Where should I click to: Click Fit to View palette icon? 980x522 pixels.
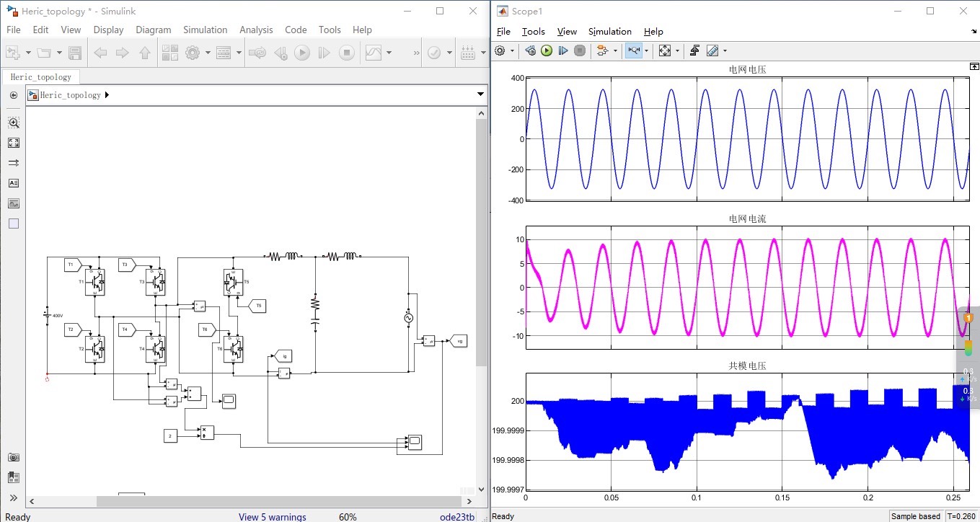pyautogui.click(x=14, y=143)
